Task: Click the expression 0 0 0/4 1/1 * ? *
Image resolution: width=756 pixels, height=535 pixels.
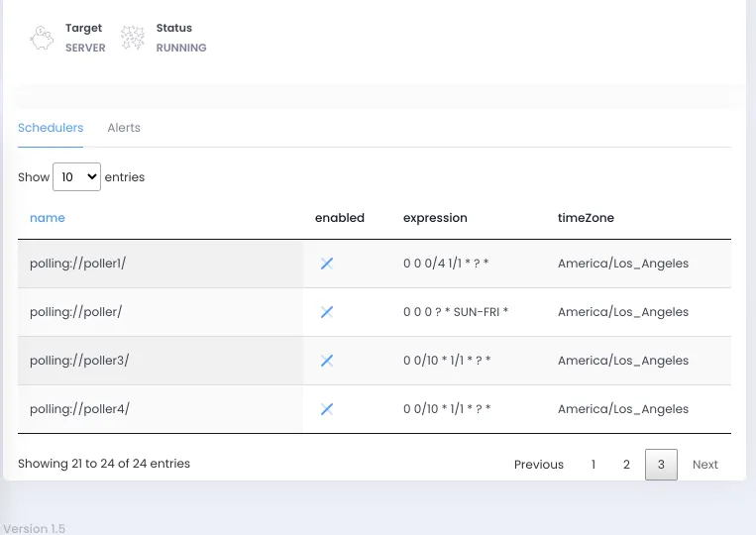Action: pos(446,264)
